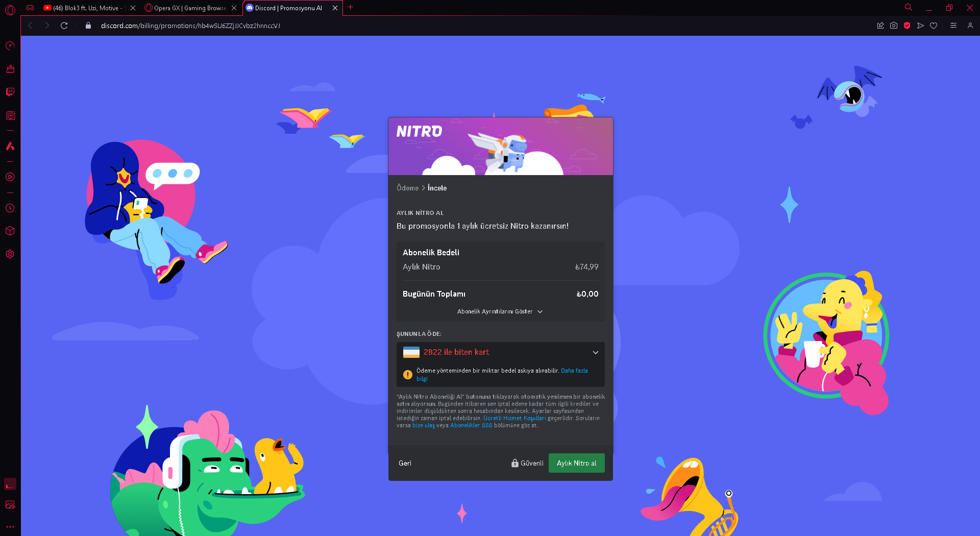Image resolution: width=980 pixels, height=536 pixels.
Task: Open GX Corner gamepad icon
Action: (x=30, y=8)
